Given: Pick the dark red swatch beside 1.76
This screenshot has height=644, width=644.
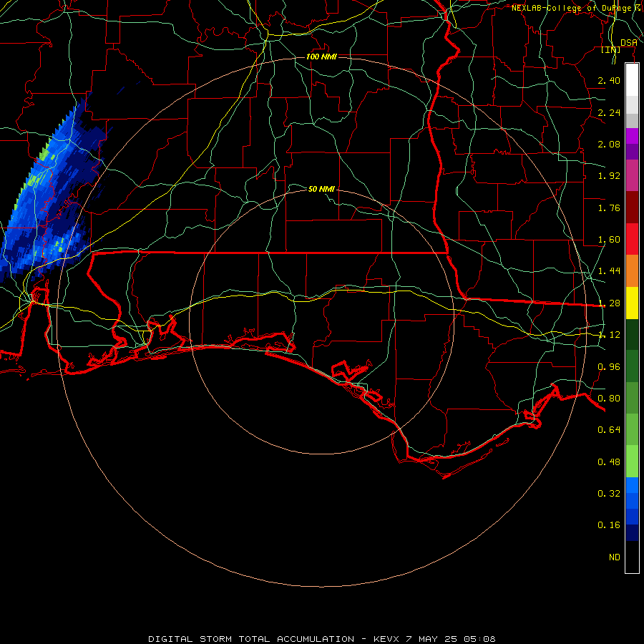Looking at the screenshot, I should (x=632, y=208).
